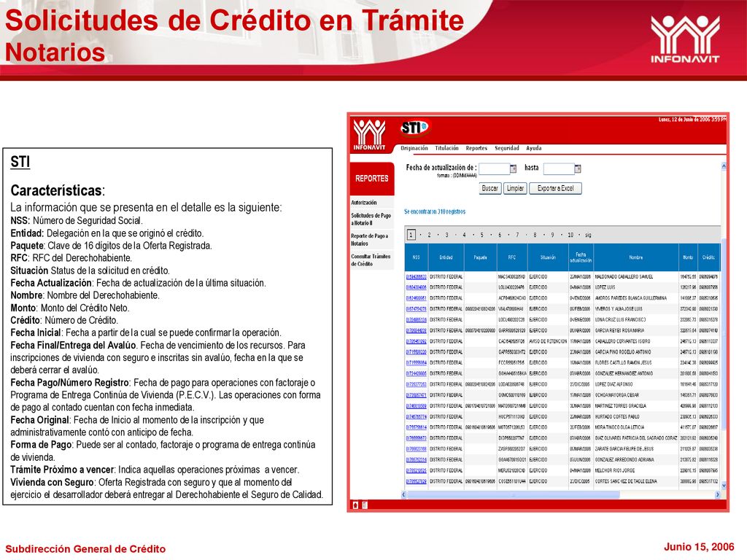Image resolution: width=747 pixels, height=560 pixels.
Task: Click the STI logo in the header
Action: (414, 128)
